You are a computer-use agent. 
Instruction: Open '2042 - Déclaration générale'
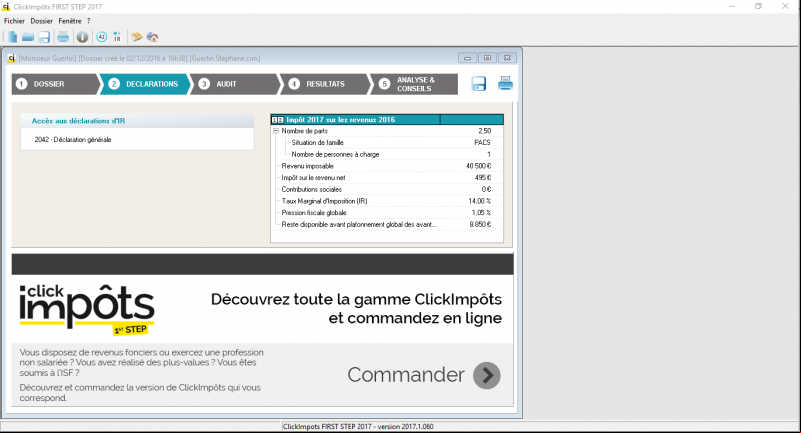(x=73, y=139)
